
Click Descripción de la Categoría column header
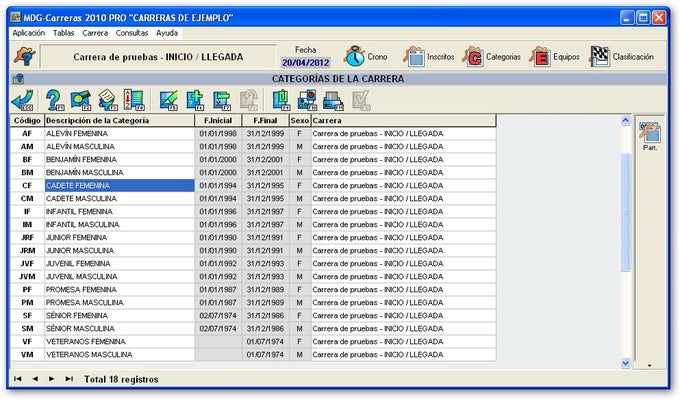[119, 121]
